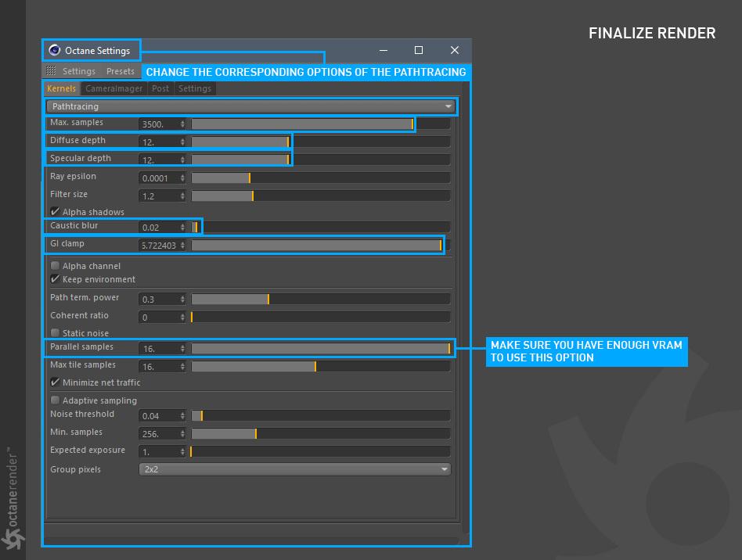The height and width of the screenshot is (560, 742).
Task: Click the Max. samples stepper arrows
Action: coord(182,124)
